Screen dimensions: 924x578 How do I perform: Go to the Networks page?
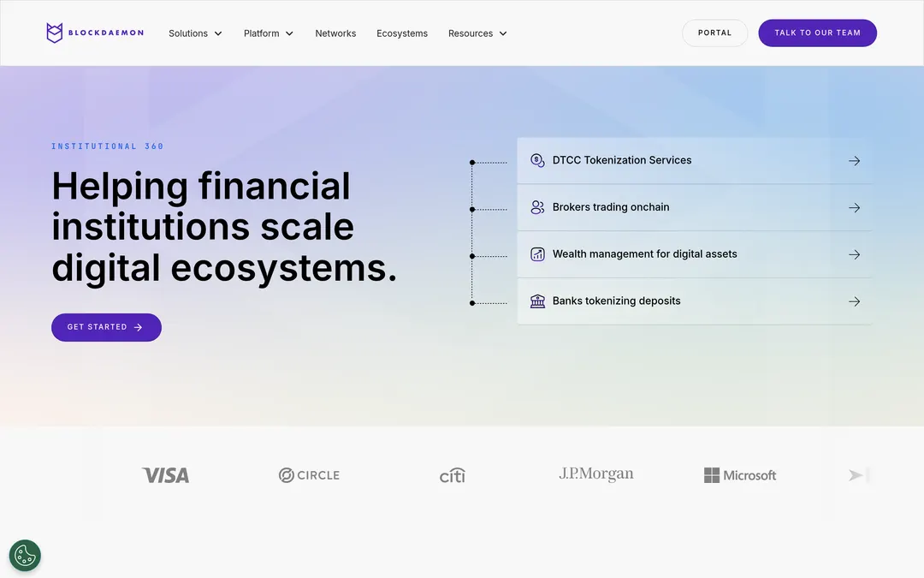[x=335, y=33]
